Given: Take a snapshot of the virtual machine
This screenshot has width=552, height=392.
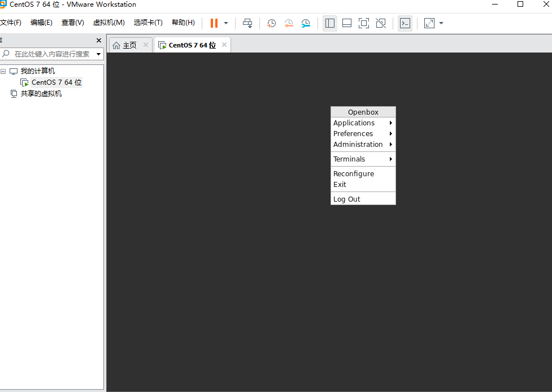Looking at the screenshot, I should [x=271, y=23].
